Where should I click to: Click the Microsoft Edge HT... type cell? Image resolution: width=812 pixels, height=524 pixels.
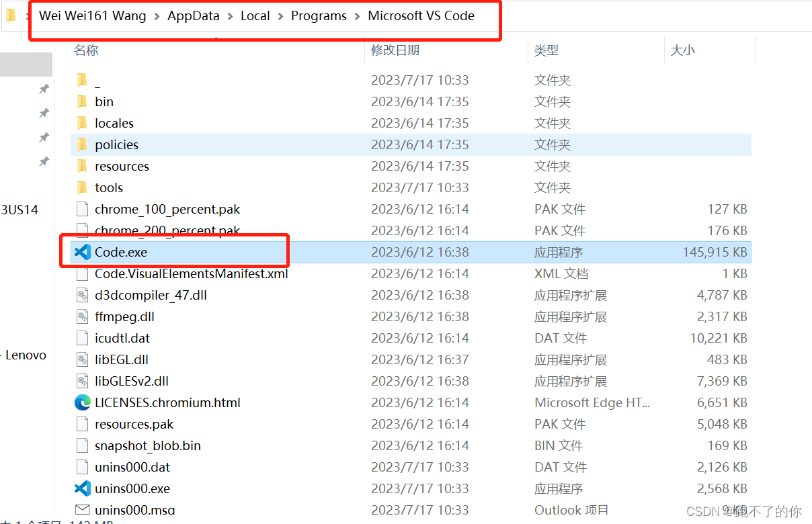click(592, 402)
